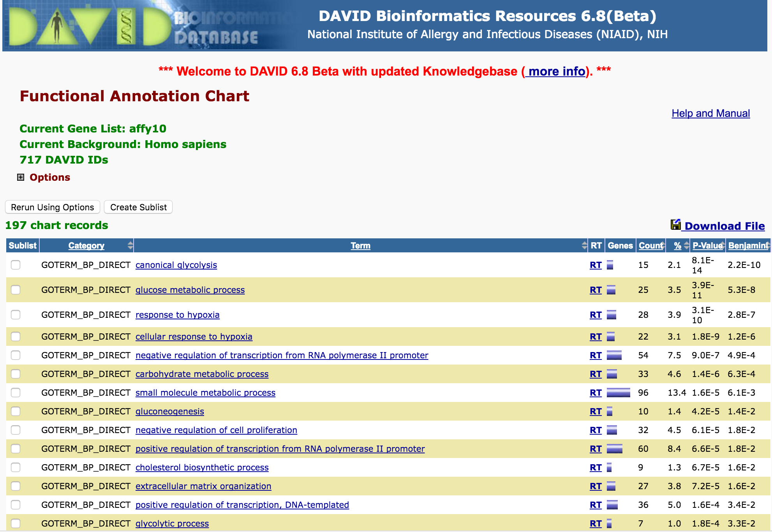The image size is (772, 532).
Task: Click sort arrows on the % column
Action: click(x=686, y=245)
